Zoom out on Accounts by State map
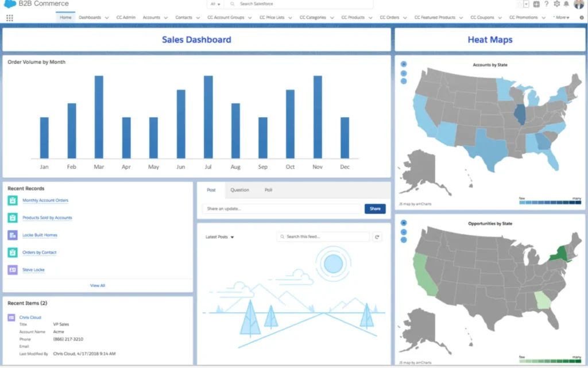The height and width of the screenshot is (368, 588). (x=404, y=81)
